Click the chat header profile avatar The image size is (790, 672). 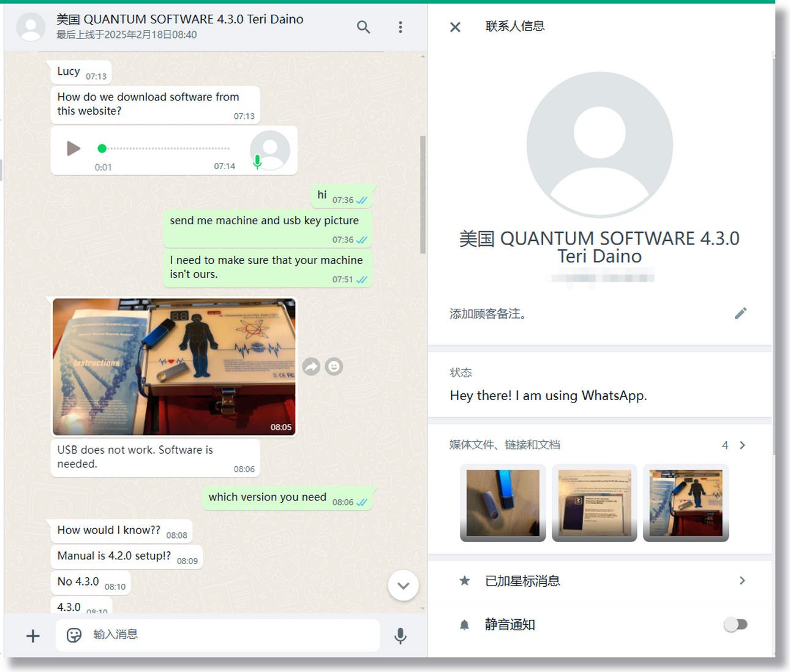tap(31, 27)
